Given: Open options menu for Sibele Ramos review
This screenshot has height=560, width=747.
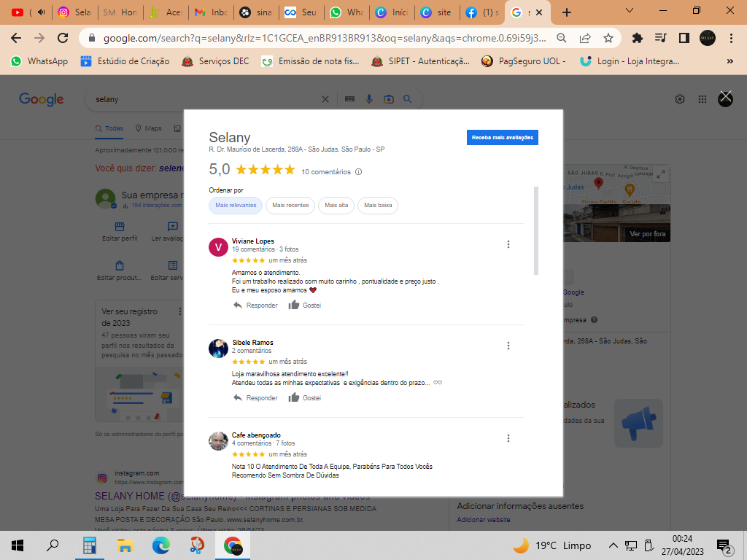Looking at the screenshot, I should (508, 346).
